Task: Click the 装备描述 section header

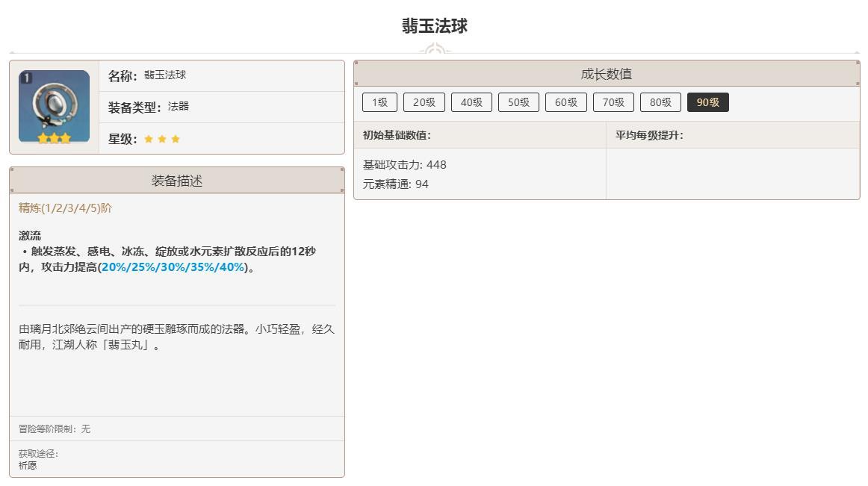Action: click(x=177, y=181)
